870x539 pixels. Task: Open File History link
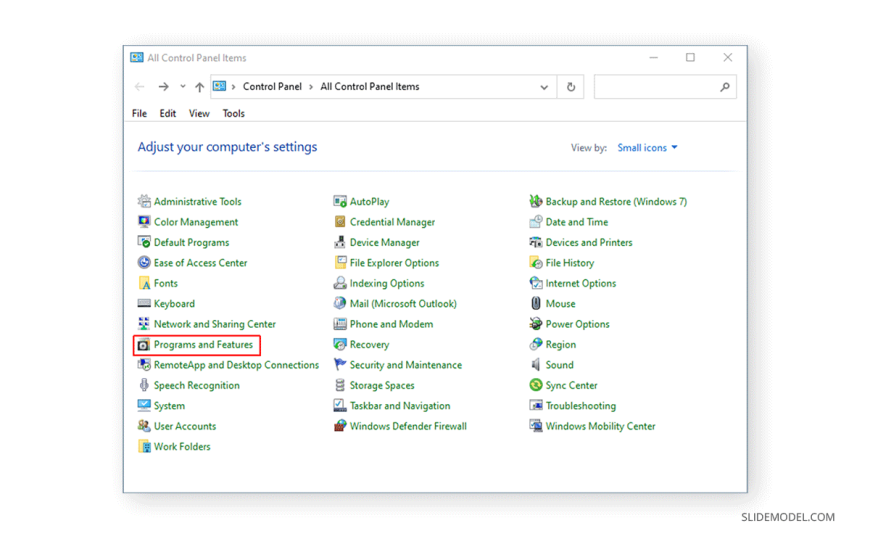click(570, 263)
